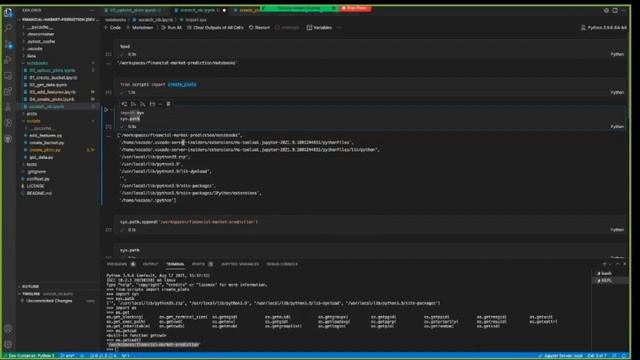Click Uncommitted Changes in Timeline
The image size is (640, 360).
click(49, 301)
